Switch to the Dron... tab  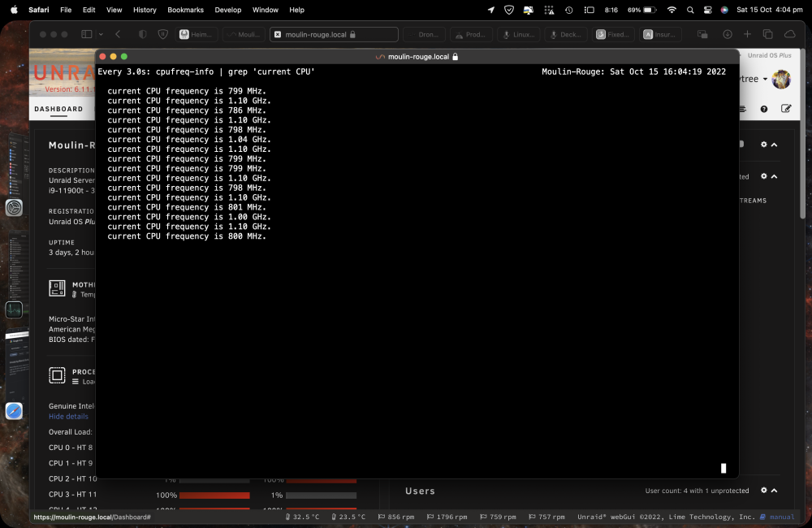coord(424,34)
